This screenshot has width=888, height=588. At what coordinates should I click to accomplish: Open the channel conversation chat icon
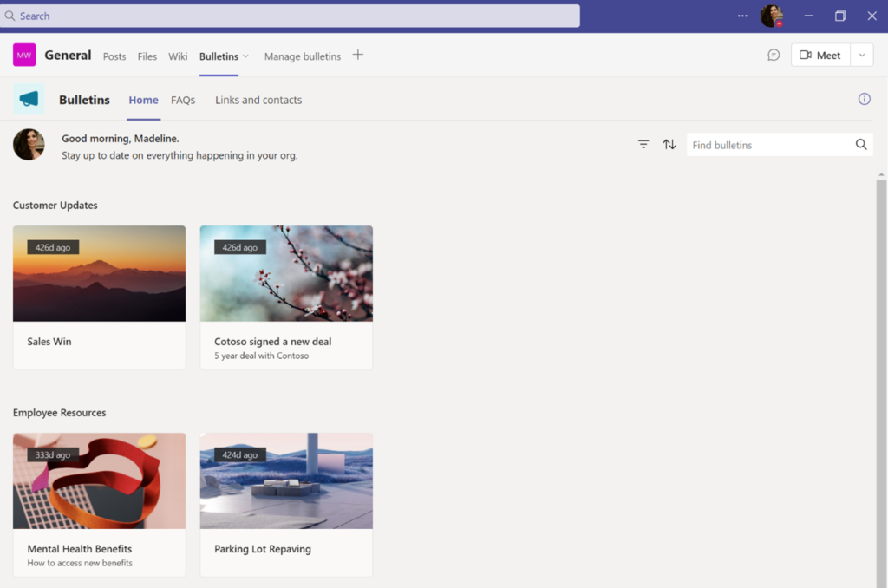[x=774, y=55]
